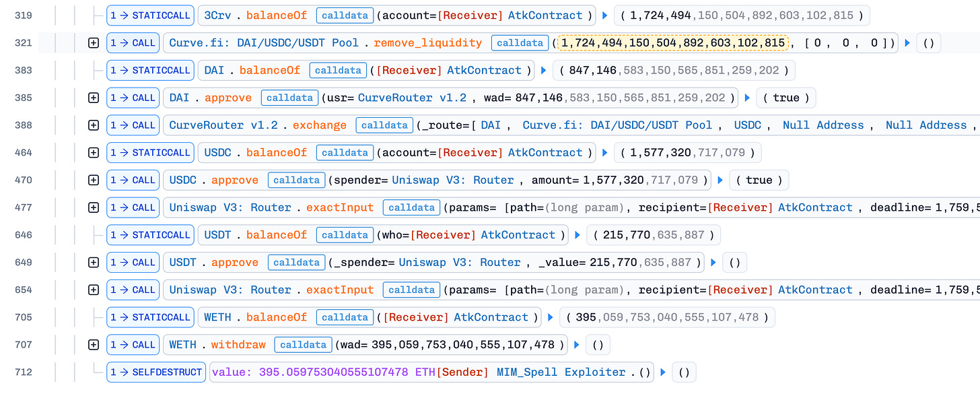980x394 pixels.
Task: Click return arrow of USDT approve row
Action: 713,263
